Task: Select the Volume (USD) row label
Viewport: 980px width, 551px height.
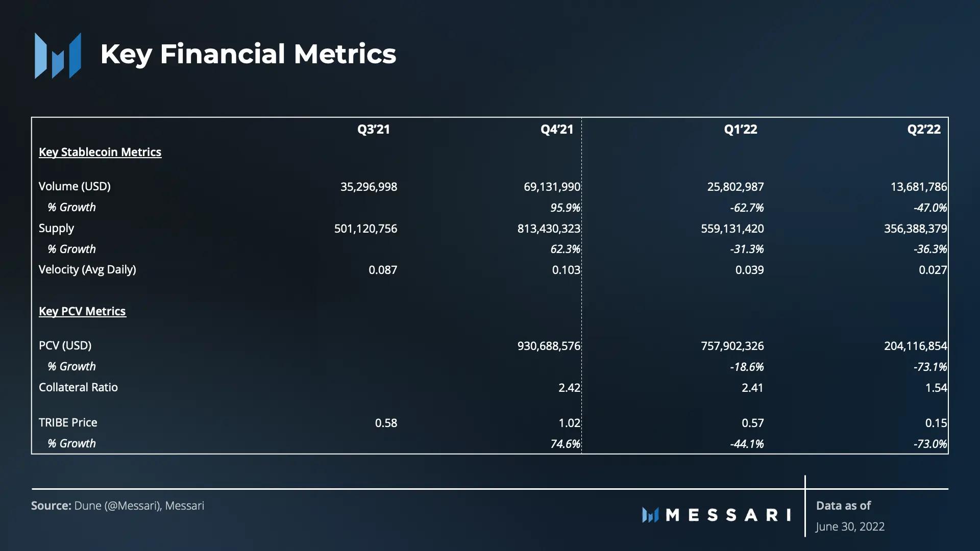Action: click(75, 186)
